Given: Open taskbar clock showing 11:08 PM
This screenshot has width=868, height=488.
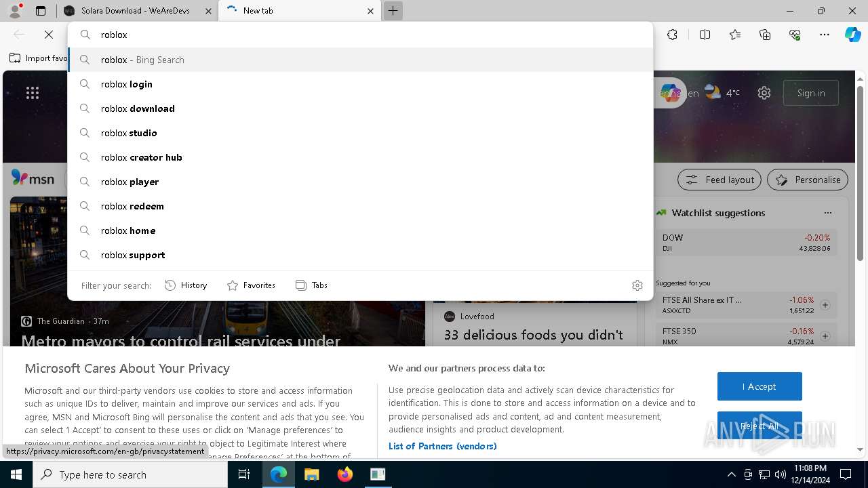Looking at the screenshot, I should [810, 474].
